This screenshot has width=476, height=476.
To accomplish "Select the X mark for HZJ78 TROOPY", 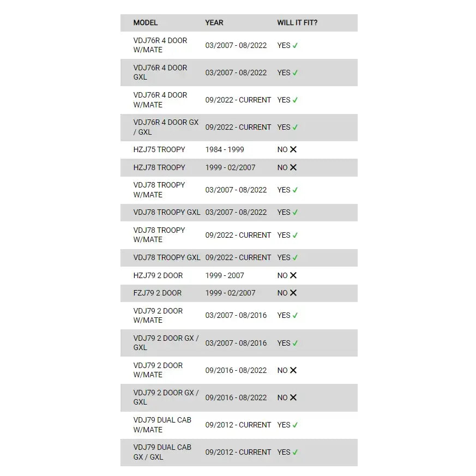I will pyautogui.click(x=293, y=167).
